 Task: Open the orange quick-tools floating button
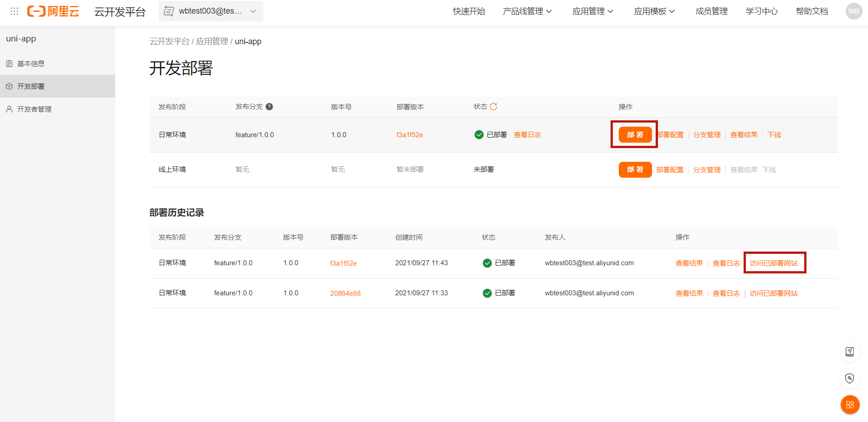tap(850, 405)
